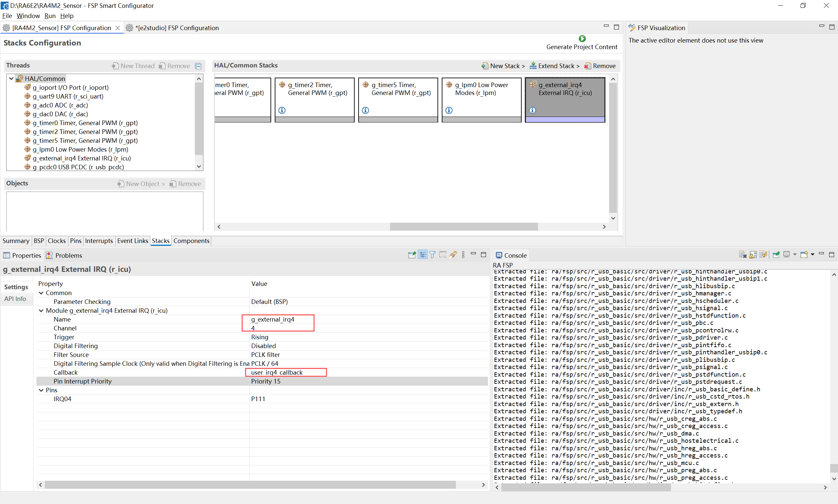The width and height of the screenshot is (838, 504).
Task: Open Properties view menu (three dots)
Action: tap(463, 255)
